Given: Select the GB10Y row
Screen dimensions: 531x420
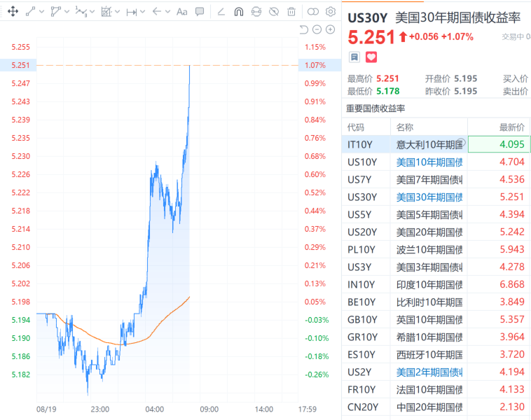Looking at the screenshot, I should [436, 319].
